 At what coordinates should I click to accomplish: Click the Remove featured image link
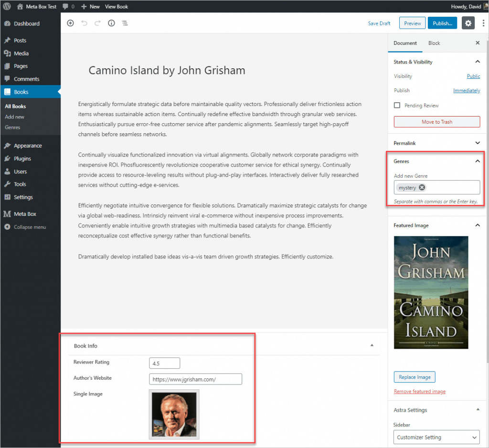[x=419, y=391]
